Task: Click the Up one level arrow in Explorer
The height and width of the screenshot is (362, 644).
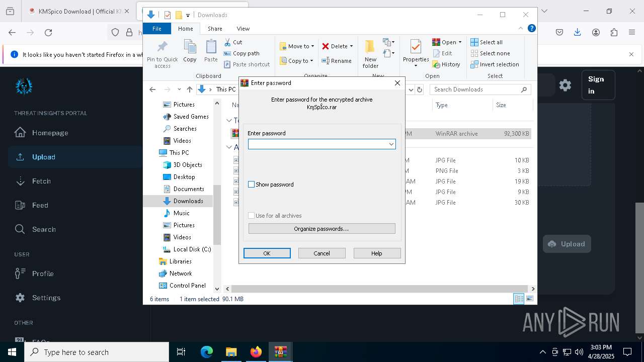Action: click(x=190, y=89)
